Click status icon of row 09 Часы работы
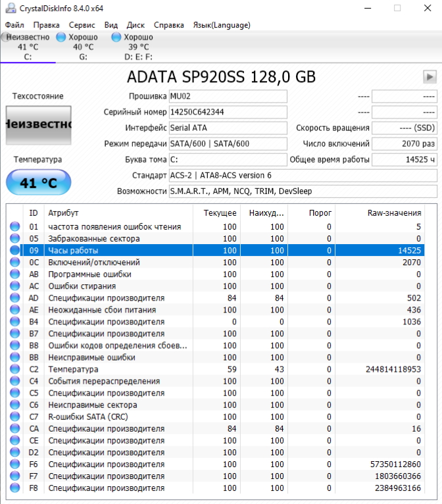 pyautogui.click(x=14, y=251)
